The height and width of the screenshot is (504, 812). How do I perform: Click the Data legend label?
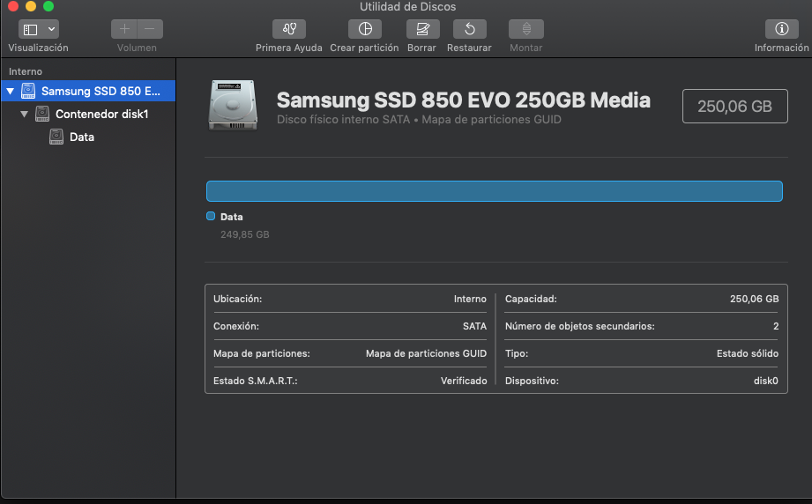pyautogui.click(x=232, y=217)
